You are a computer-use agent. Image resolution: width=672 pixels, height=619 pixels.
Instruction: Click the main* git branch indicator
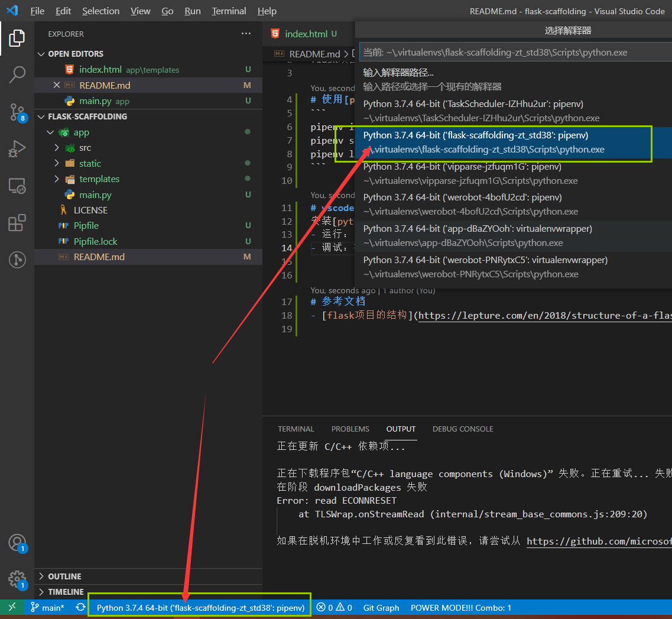(x=47, y=607)
